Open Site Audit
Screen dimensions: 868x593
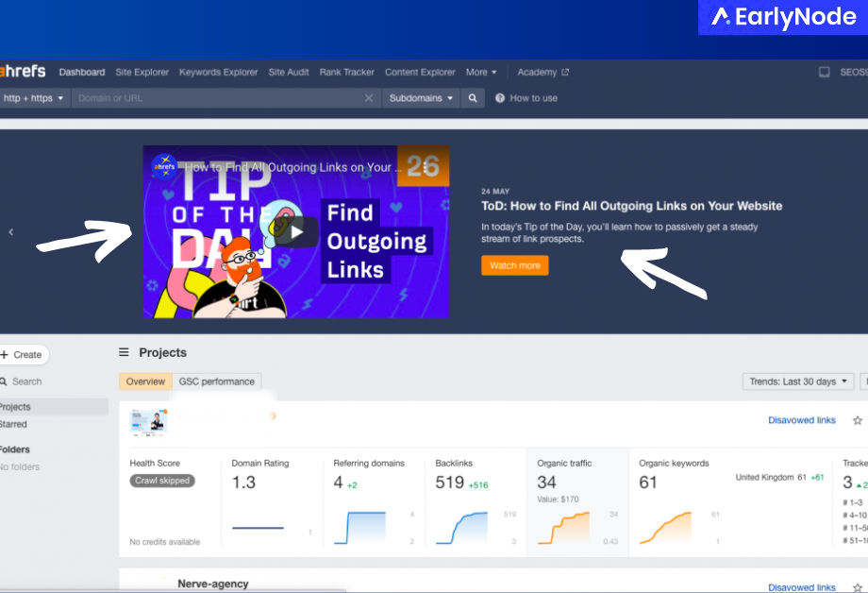point(289,72)
